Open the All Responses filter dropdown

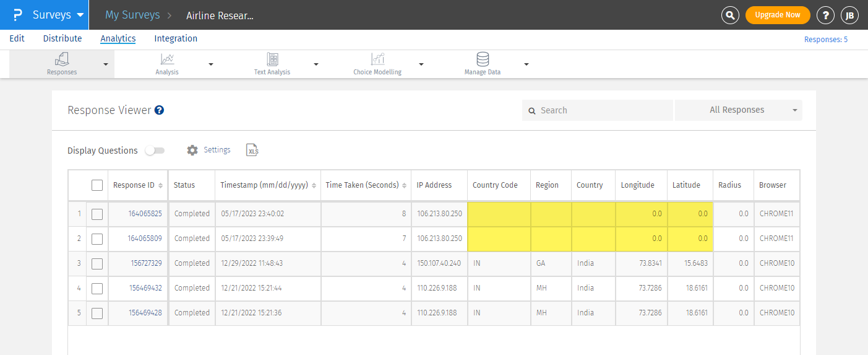coord(739,110)
